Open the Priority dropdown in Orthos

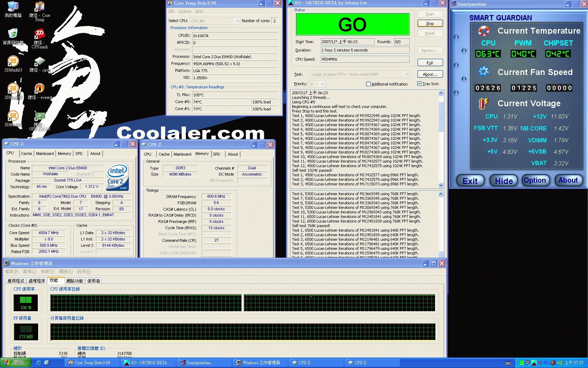(323, 84)
